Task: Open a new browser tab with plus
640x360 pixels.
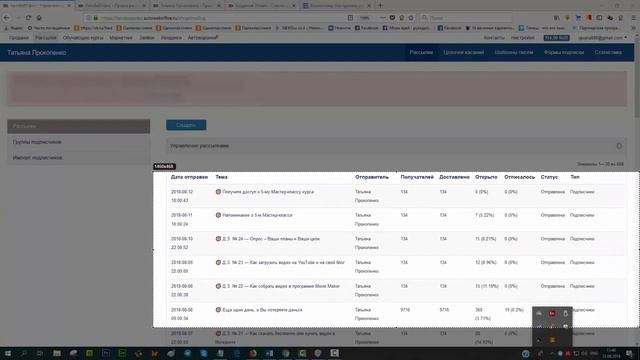Action: [380, 6]
